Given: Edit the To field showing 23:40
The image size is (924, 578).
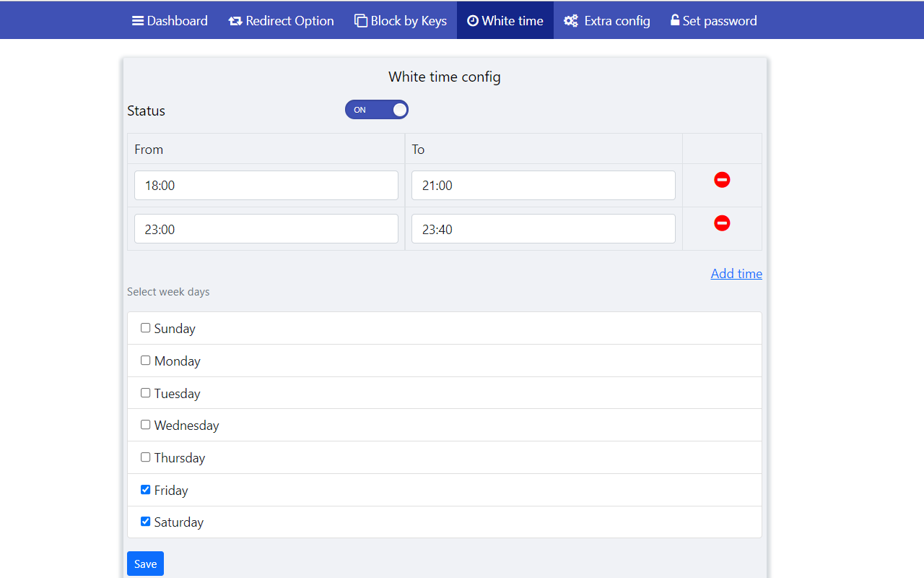Looking at the screenshot, I should click(x=544, y=229).
